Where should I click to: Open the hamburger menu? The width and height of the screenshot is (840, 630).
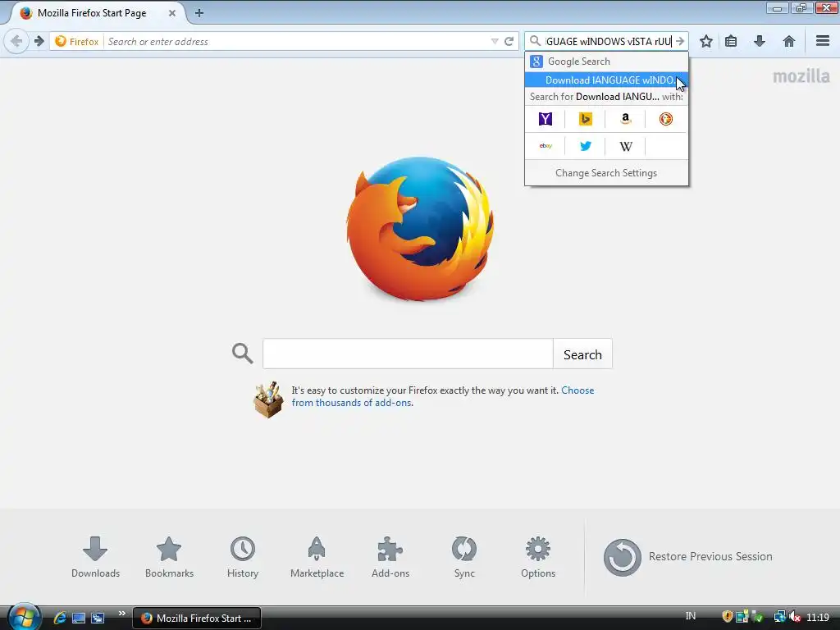point(823,41)
